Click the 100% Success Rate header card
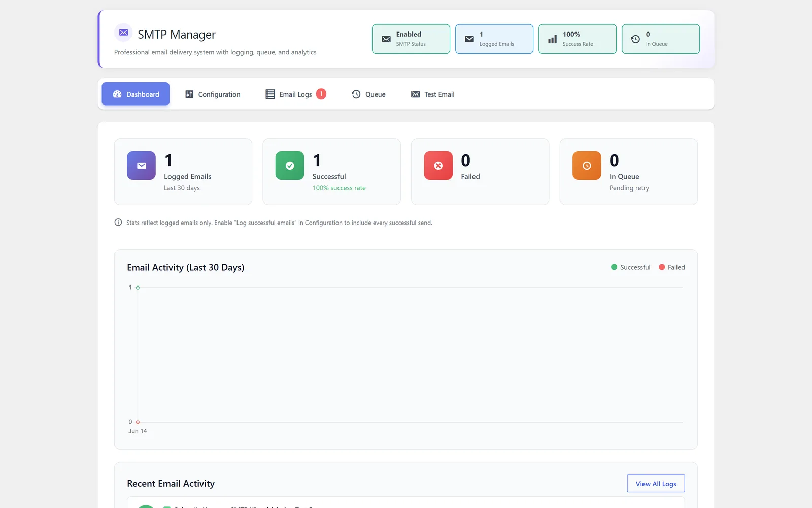The image size is (812, 508). pos(578,39)
